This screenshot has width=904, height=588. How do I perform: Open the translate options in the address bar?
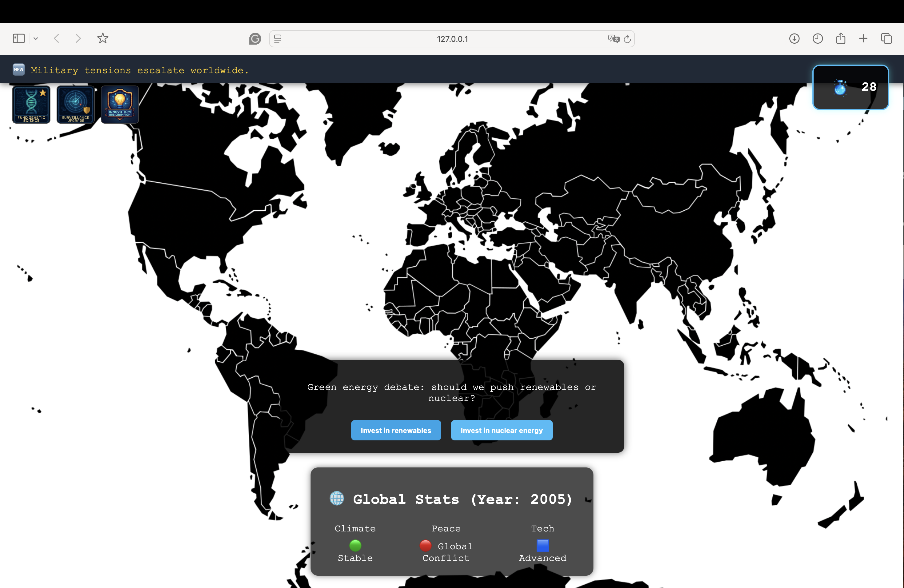613,38
